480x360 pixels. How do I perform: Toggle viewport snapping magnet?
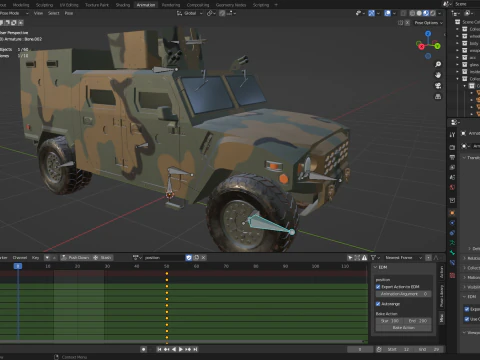pos(222,13)
